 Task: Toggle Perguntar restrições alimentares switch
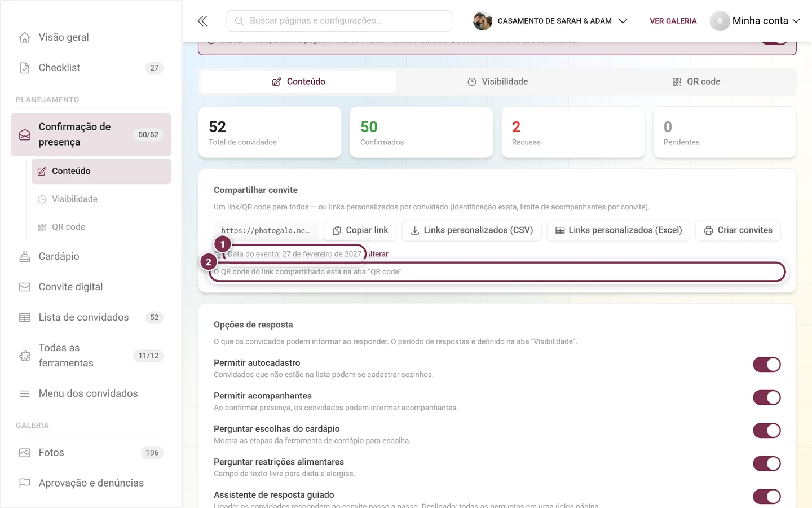coord(767,463)
